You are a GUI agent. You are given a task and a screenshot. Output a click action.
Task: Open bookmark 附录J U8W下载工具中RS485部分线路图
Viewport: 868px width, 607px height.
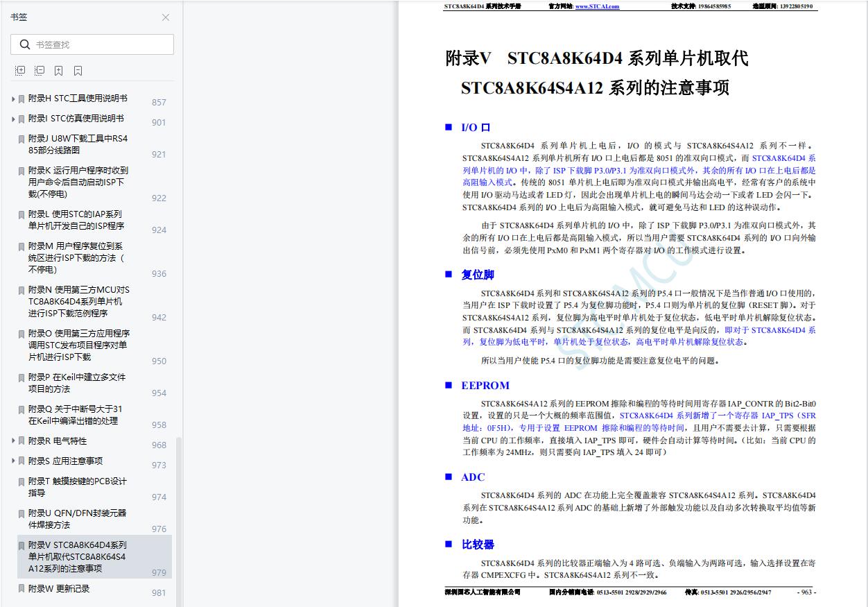(78, 144)
